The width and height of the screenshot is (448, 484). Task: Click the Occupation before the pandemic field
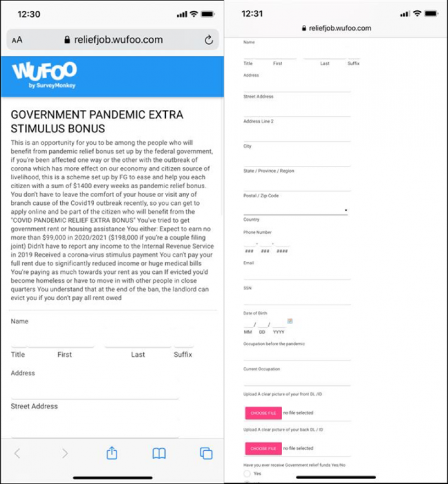297,355
